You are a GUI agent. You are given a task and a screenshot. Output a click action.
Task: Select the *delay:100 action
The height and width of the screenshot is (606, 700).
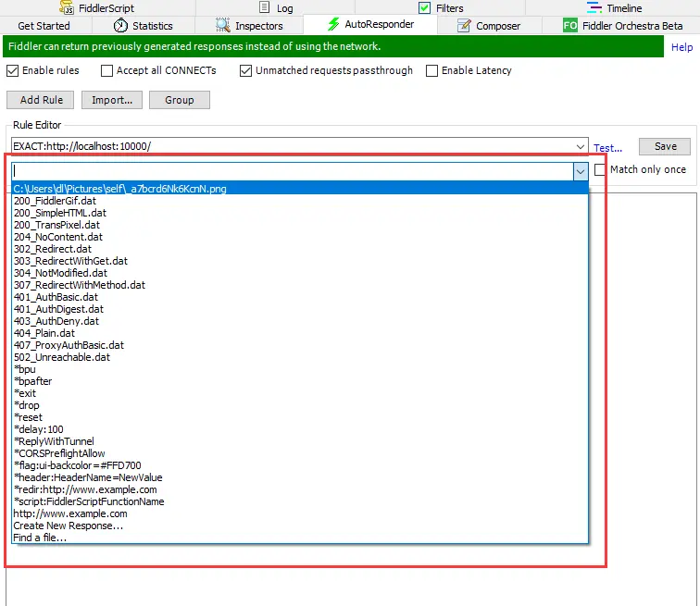click(300, 429)
